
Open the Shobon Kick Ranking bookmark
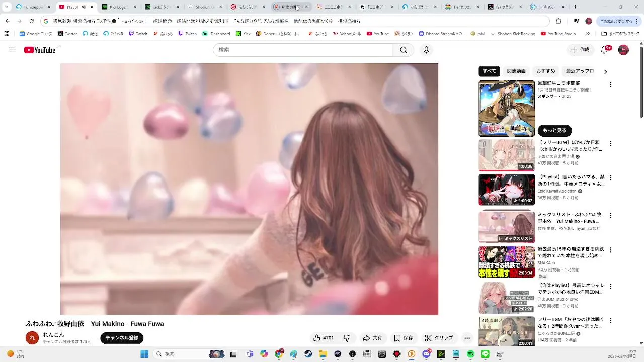513,34
